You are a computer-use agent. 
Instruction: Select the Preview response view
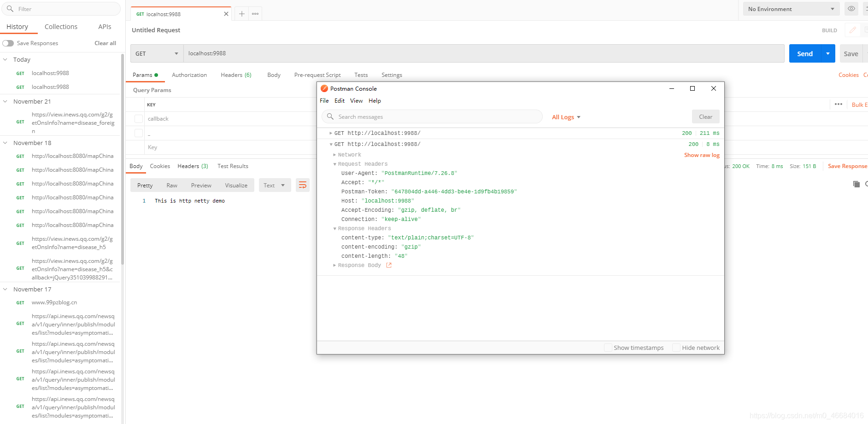point(201,185)
